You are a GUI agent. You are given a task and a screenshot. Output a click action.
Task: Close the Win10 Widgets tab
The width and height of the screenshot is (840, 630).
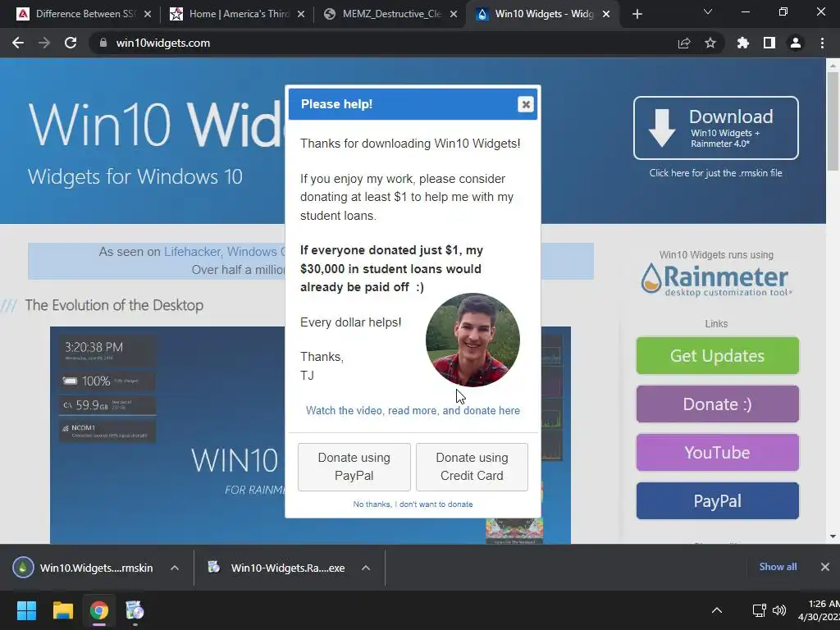[x=606, y=14]
